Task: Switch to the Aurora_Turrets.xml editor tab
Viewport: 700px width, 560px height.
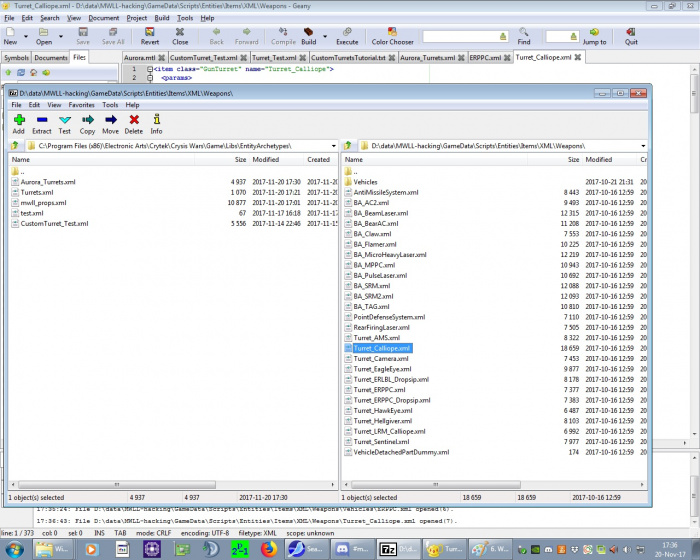Action: (x=428, y=58)
